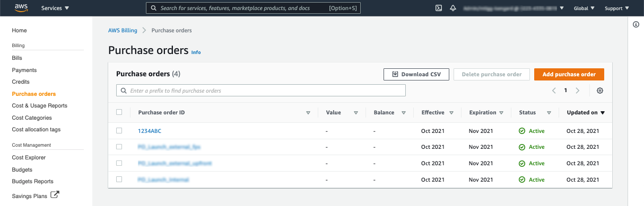
Task: Click the breadcrumb separator chevron icon
Action: coord(144,31)
